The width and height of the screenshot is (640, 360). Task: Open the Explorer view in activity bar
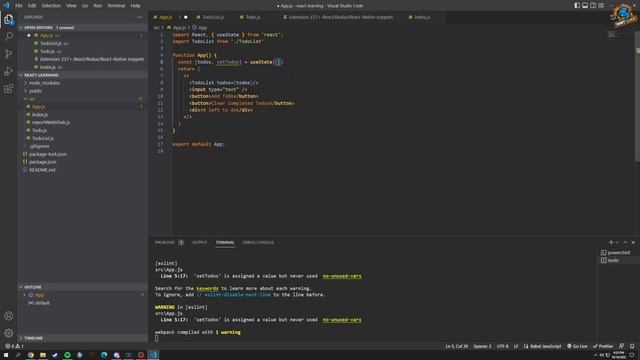(x=9, y=20)
